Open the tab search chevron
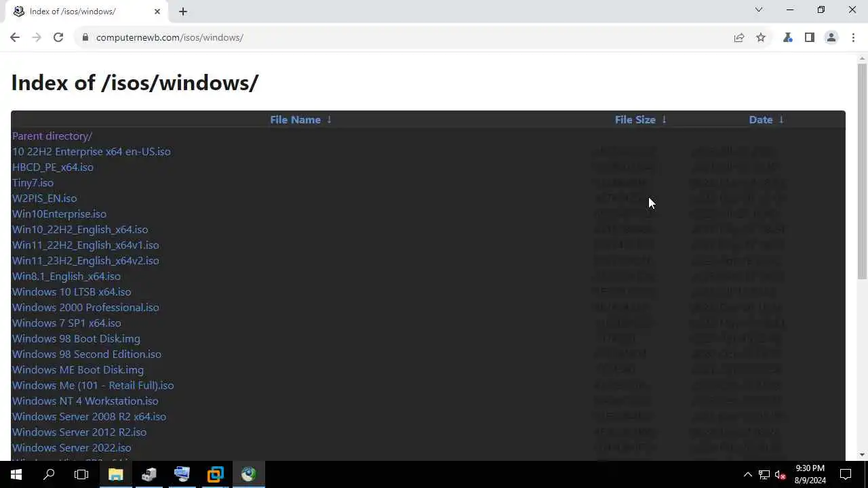This screenshot has width=868, height=488. (759, 9)
